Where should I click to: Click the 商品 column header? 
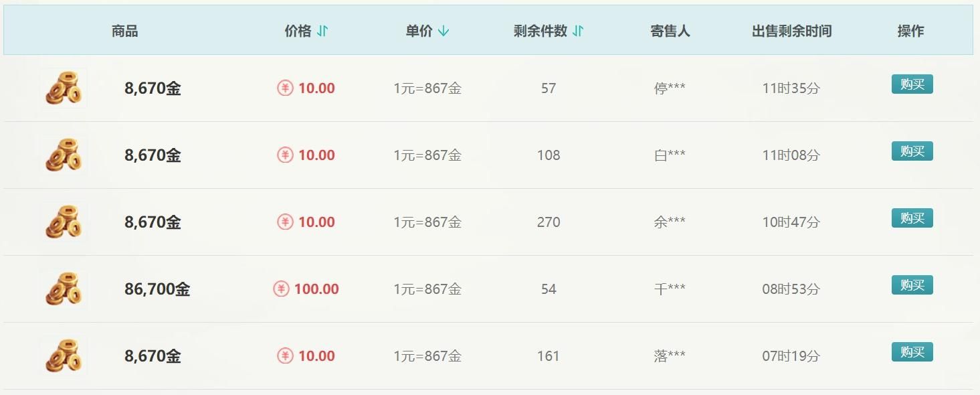pos(124,31)
